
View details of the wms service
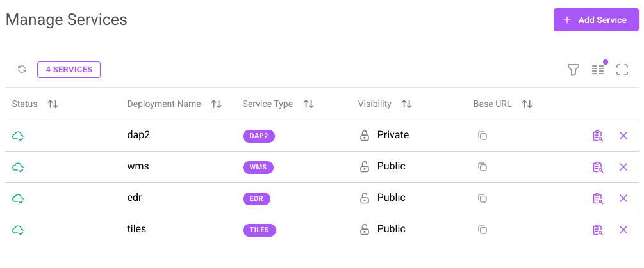[x=598, y=167]
